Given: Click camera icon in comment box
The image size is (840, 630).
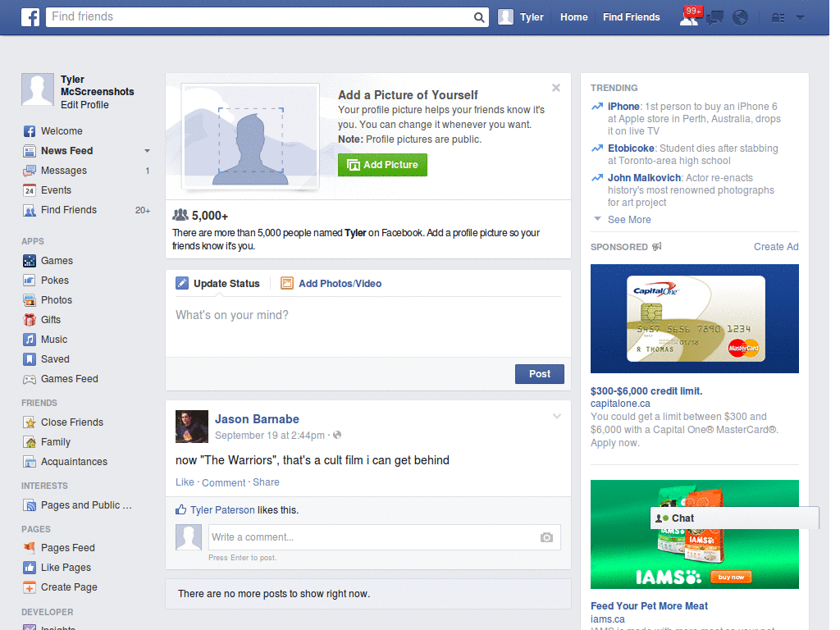Looking at the screenshot, I should pyautogui.click(x=546, y=537).
